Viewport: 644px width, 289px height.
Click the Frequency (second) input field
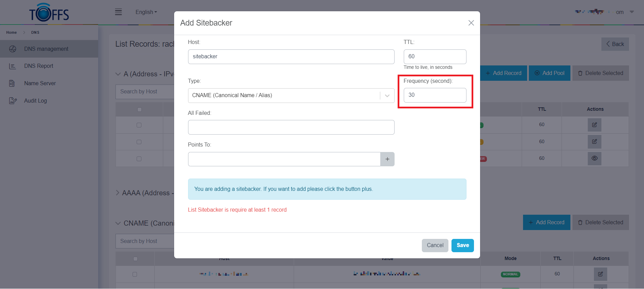(435, 95)
